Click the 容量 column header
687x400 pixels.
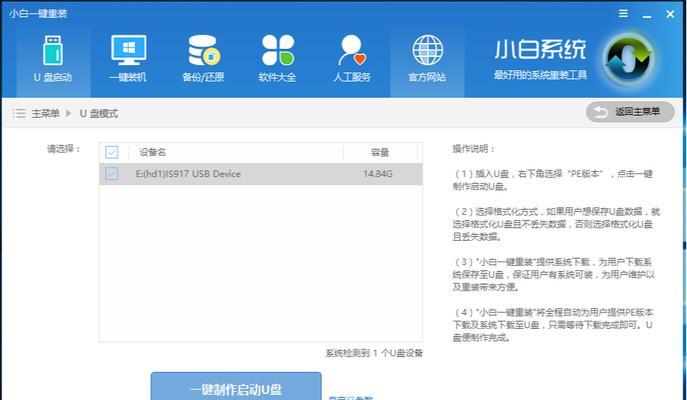380,152
